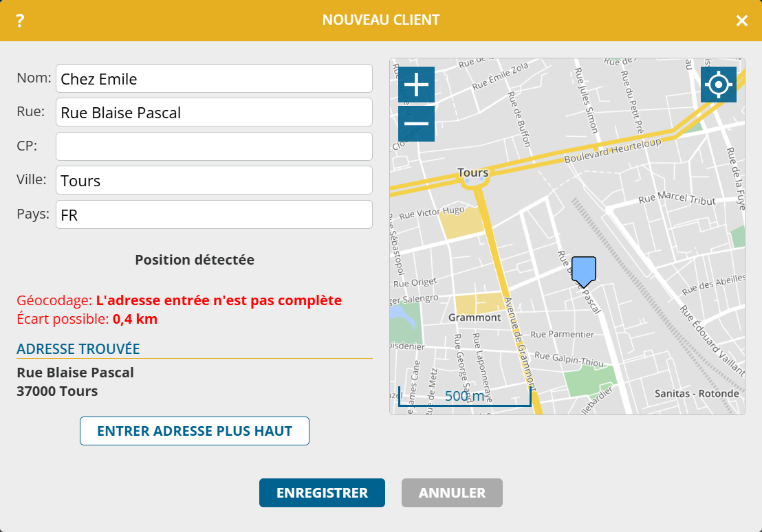Save the client with Enregistrer
762x532 pixels.
(322, 493)
